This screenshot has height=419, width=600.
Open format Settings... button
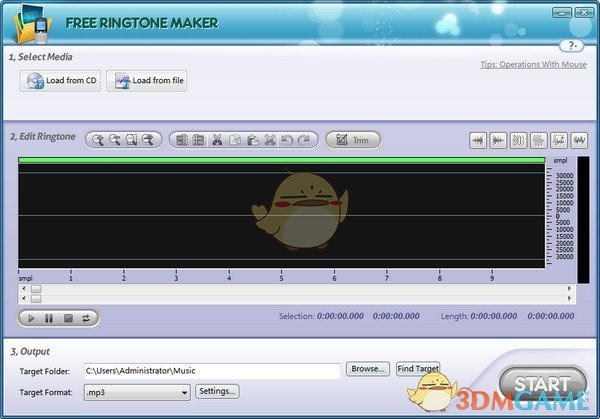point(217,391)
